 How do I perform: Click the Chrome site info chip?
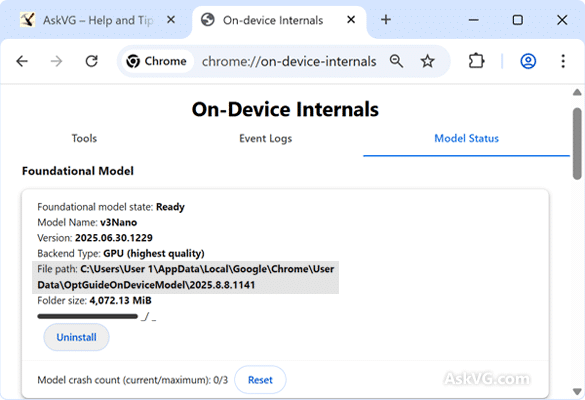coord(156,61)
